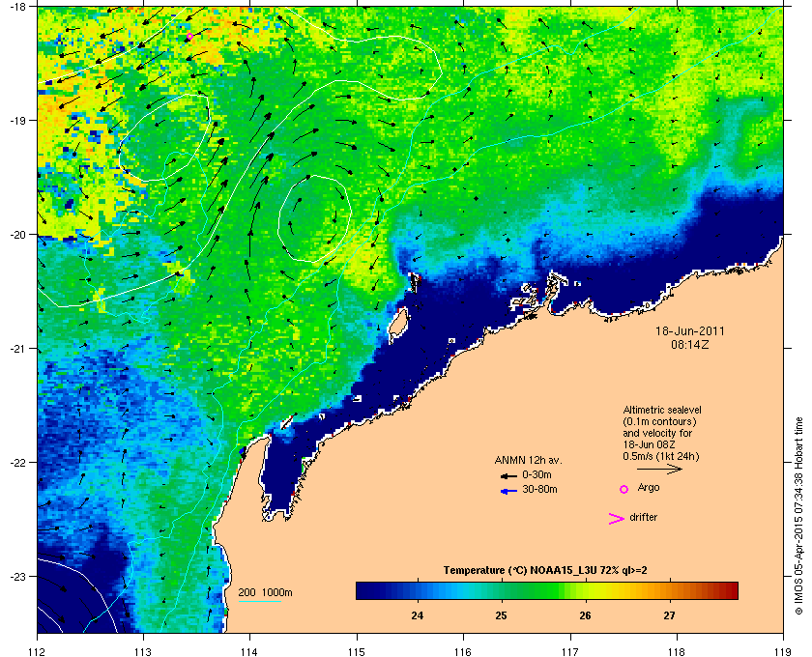
Task: Click the '30-80m' legend label
Action: pyautogui.click(x=539, y=489)
